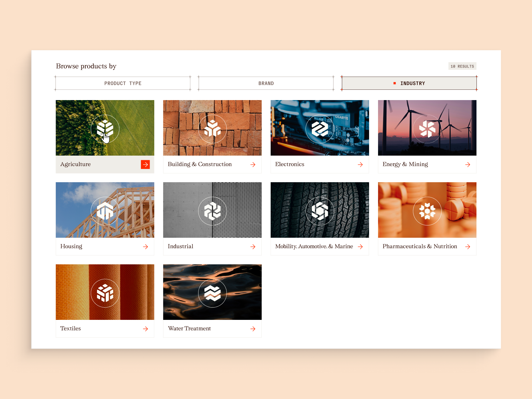Click the Agriculture hexagon logo icon
The width and height of the screenshot is (532, 399).
click(x=105, y=129)
